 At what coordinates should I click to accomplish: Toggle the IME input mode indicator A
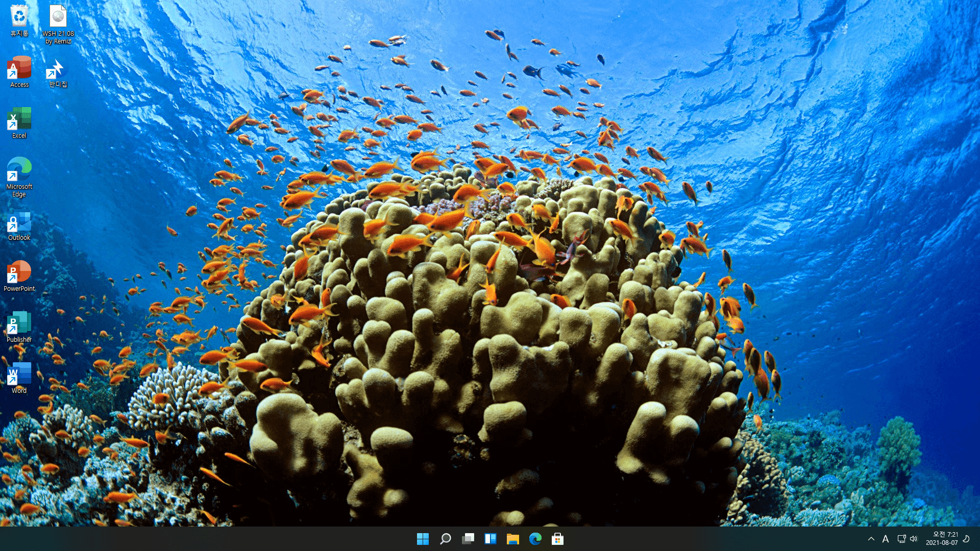point(886,539)
